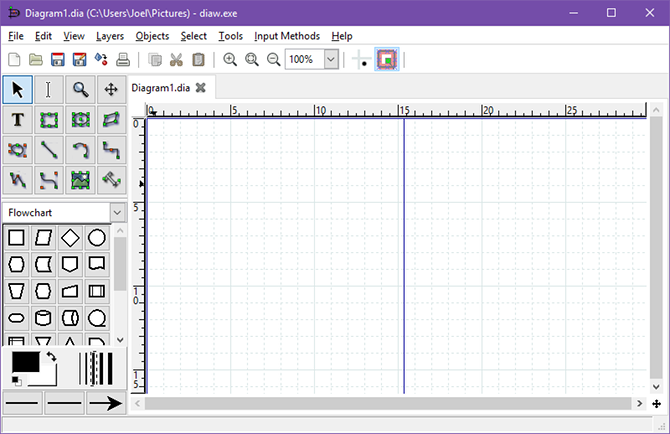Select the Text tool
Screen dimensions: 670x434
point(17,120)
